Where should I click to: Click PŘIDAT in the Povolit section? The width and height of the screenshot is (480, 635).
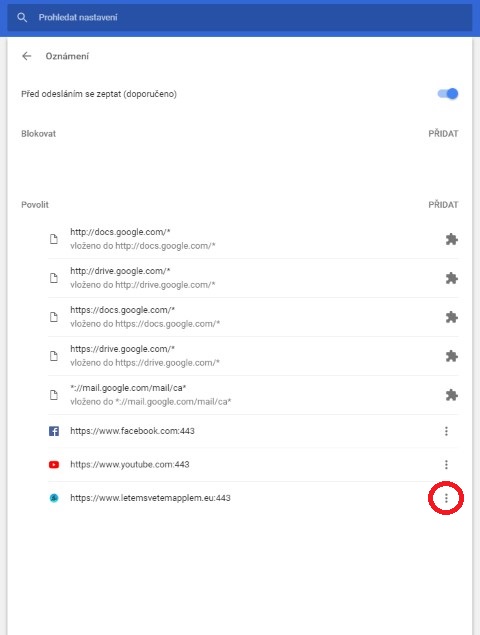(443, 205)
